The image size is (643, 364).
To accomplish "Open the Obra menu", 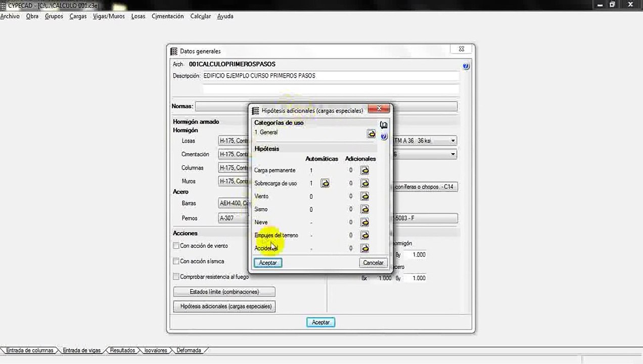I will click(32, 16).
